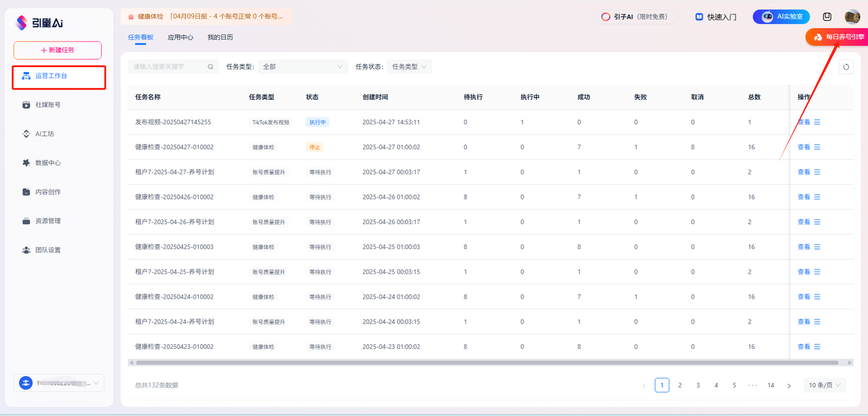The width and height of the screenshot is (868, 416).
Task: Click the next page arrow
Action: coord(789,385)
